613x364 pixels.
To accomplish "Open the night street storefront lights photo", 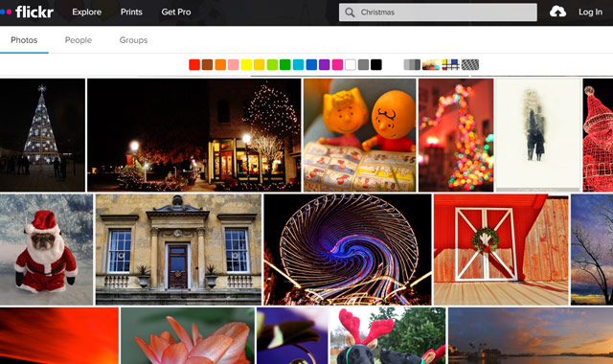I will [x=193, y=135].
